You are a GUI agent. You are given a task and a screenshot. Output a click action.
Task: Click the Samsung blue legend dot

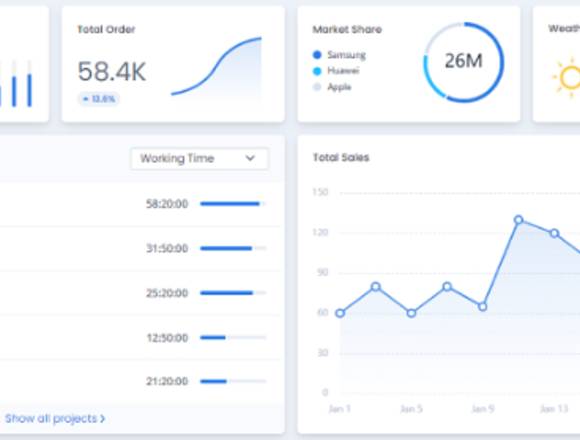coord(317,55)
